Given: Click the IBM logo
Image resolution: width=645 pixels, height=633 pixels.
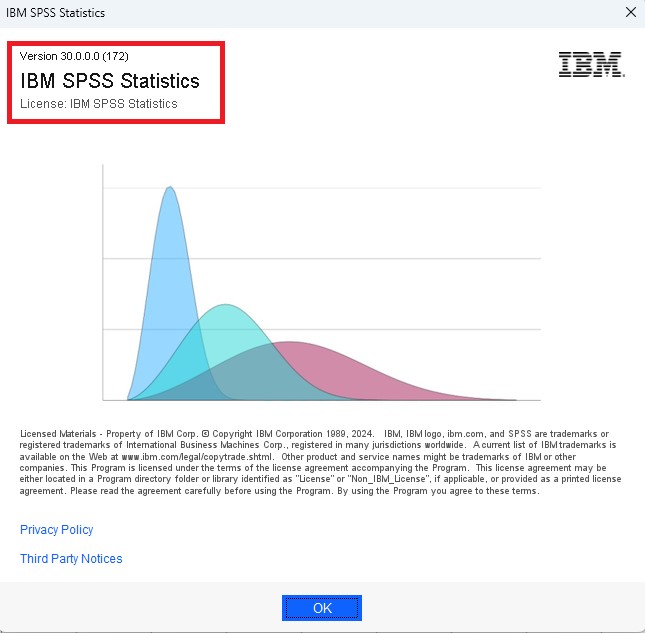Looking at the screenshot, I should click(591, 64).
